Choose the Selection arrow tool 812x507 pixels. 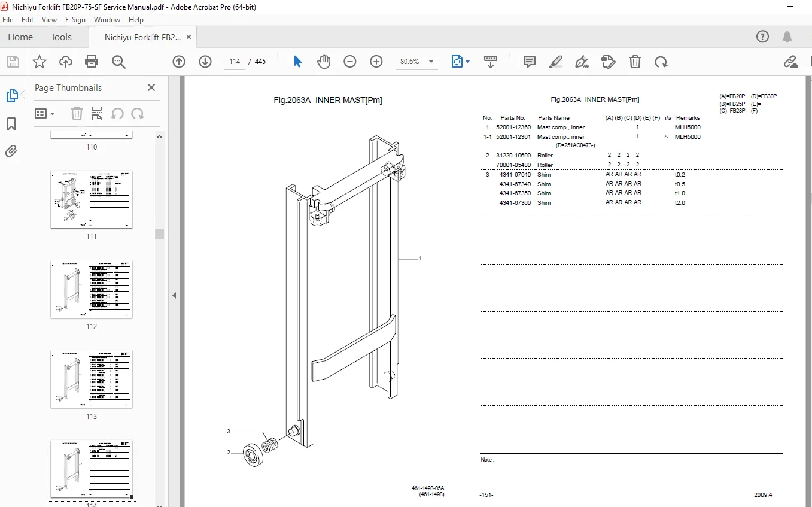(x=298, y=62)
